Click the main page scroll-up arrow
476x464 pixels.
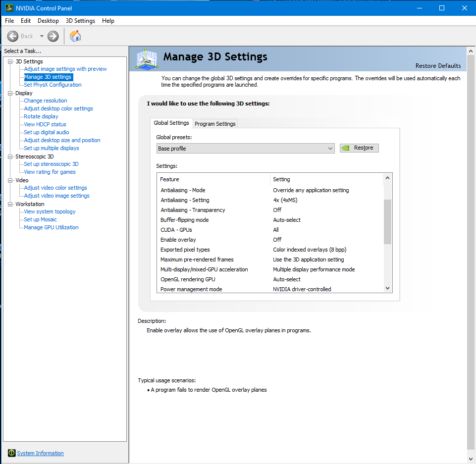coord(471,52)
